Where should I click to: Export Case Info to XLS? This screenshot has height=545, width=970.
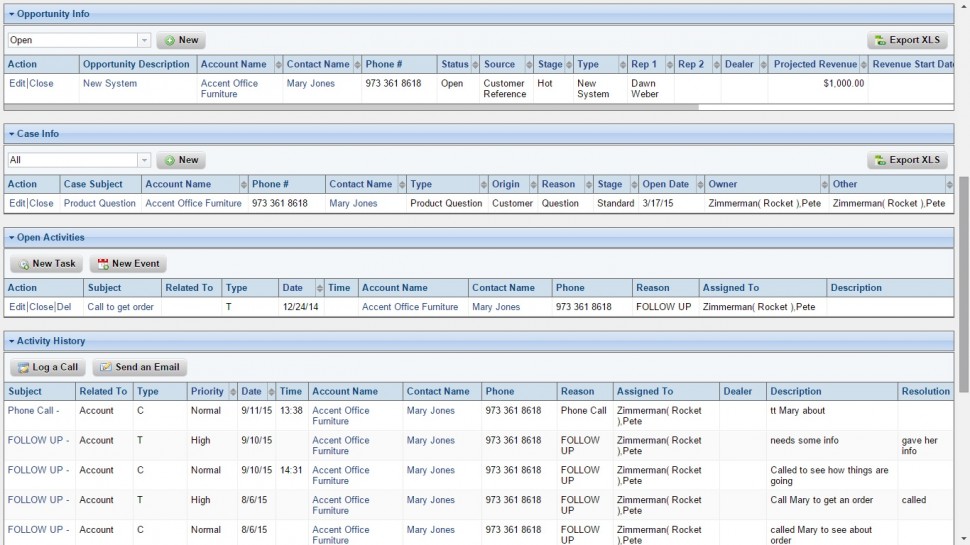point(907,160)
